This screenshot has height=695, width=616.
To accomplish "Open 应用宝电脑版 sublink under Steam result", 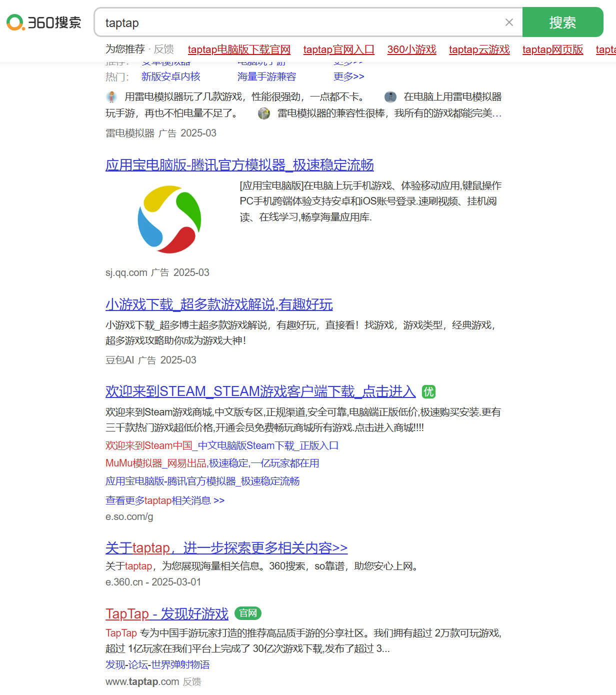I will tap(202, 481).
